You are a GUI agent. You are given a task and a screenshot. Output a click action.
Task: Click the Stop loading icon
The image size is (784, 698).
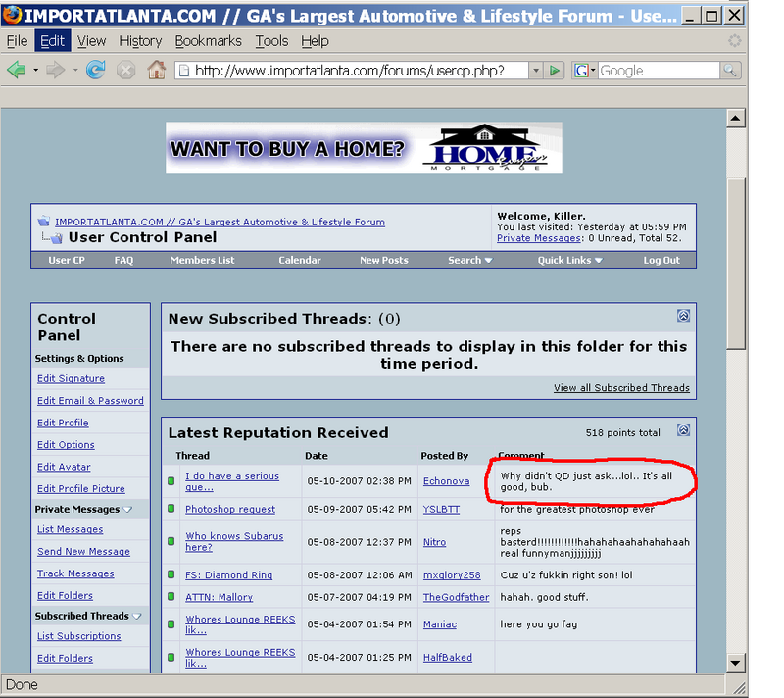pos(125,71)
